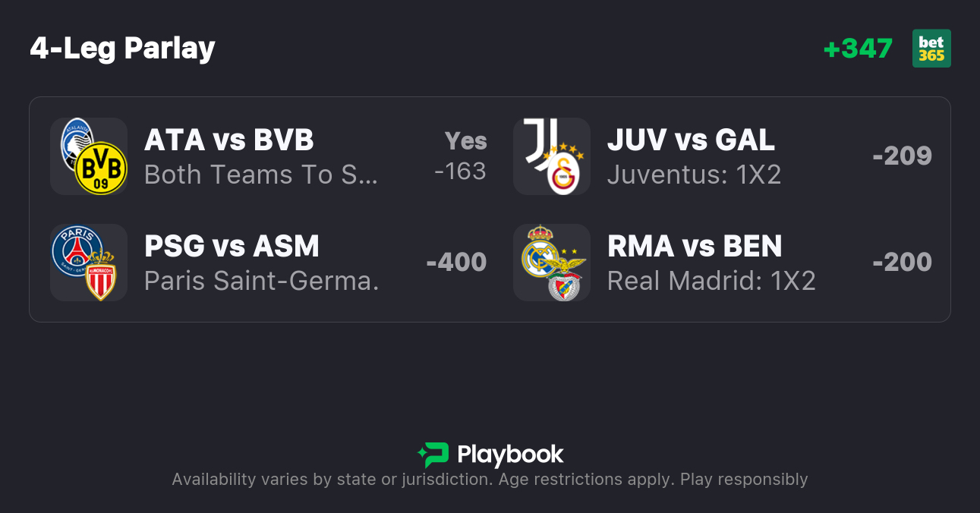Click the bet365 sportsbook logo
980x513 pixels.
pyautogui.click(x=931, y=49)
